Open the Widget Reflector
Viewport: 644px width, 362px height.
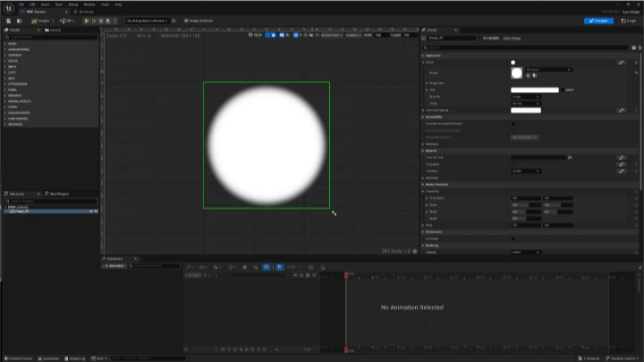coord(199,21)
